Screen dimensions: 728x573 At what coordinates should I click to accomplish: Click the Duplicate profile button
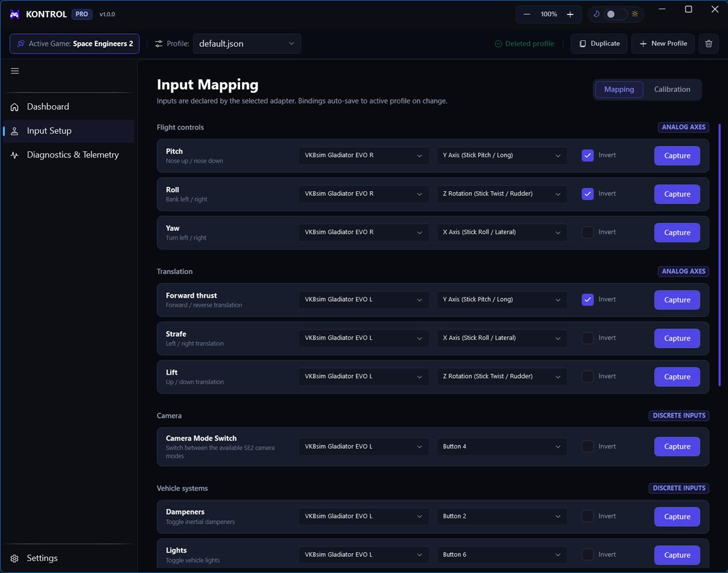click(599, 44)
